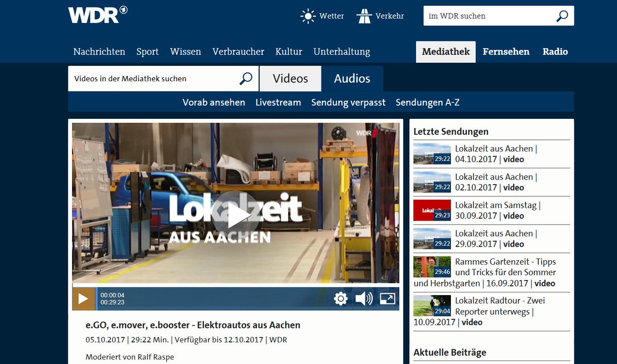
Task: Click the Wetter text link
Action: [x=332, y=16]
